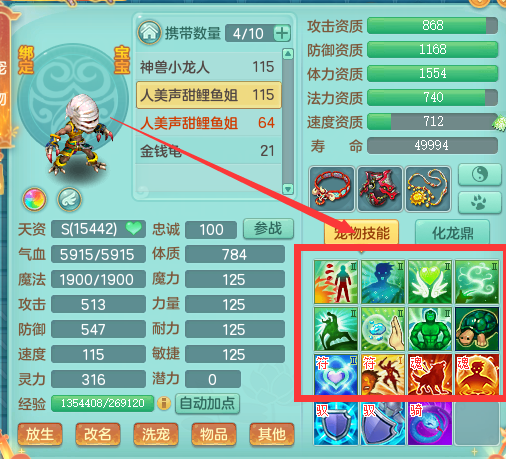This screenshot has height=459, width=506.
Task: Switch to the 化龙鼎 tab
Action: pyautogui.click(x=452, y=232)
